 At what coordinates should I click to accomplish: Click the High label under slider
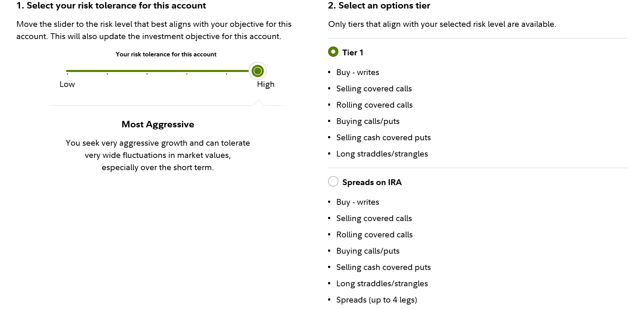click(x=266, y=84)
